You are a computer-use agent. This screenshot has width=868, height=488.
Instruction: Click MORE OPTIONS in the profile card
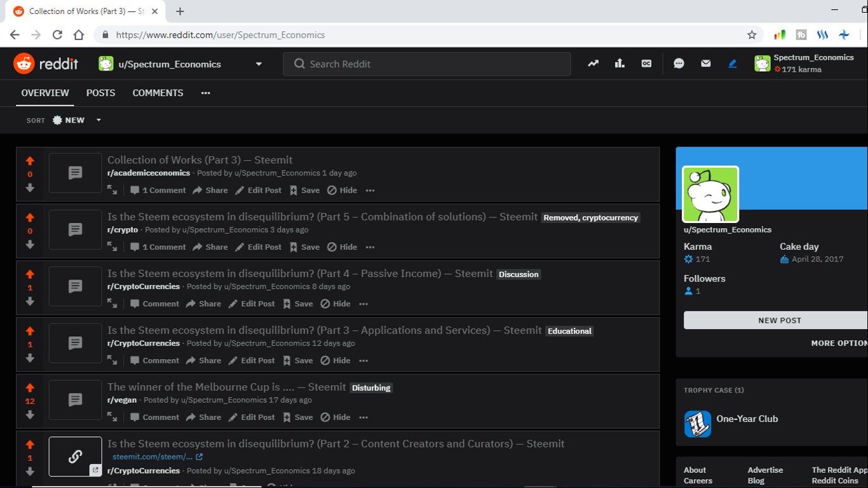839,342
